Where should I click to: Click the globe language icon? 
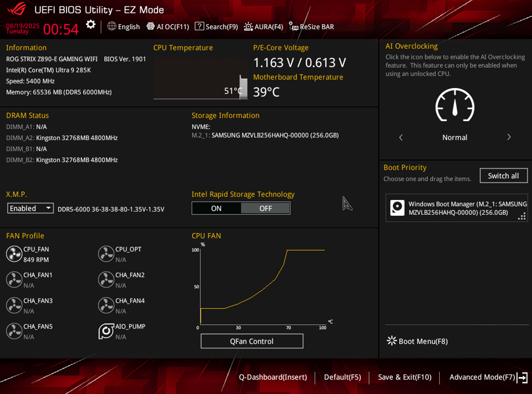[x=112, y=26]
